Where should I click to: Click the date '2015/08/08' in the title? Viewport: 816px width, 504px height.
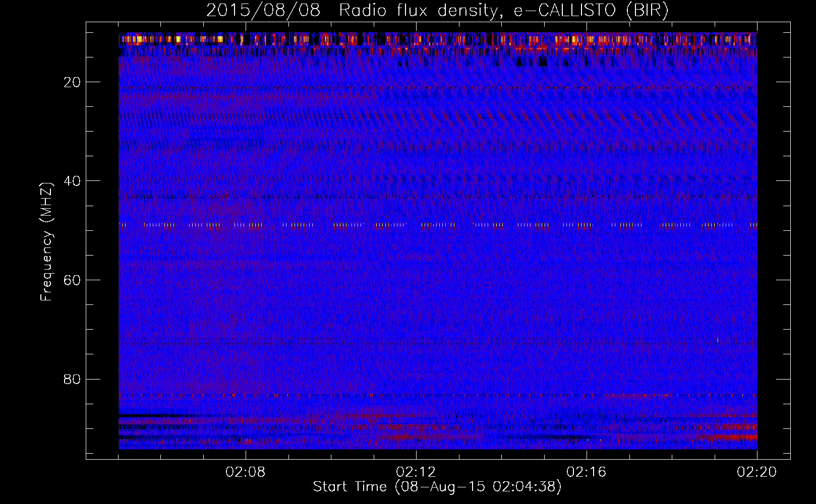coord(263,11)
